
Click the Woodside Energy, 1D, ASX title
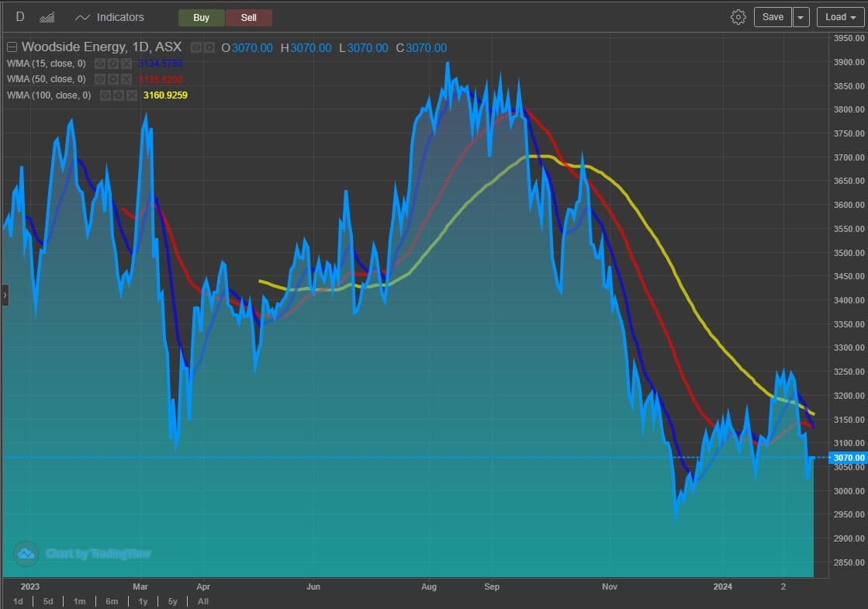coord(102,47)
